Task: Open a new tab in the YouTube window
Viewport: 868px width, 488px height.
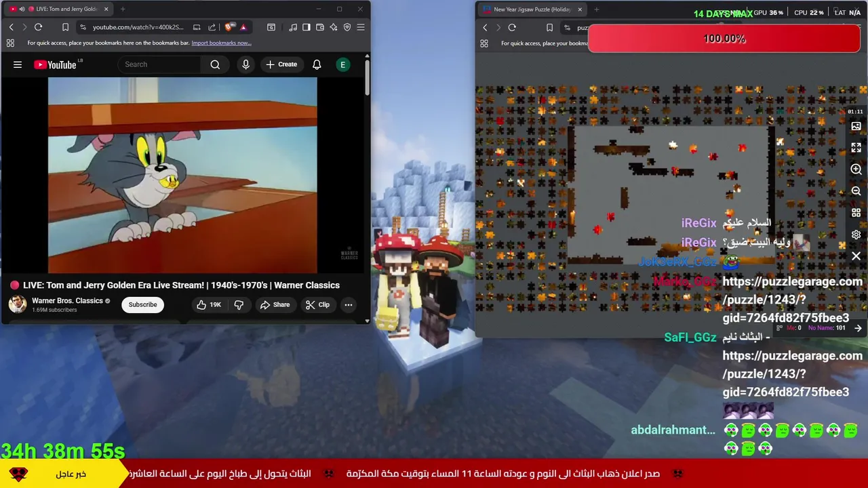Action: click(x=123, y=9)
